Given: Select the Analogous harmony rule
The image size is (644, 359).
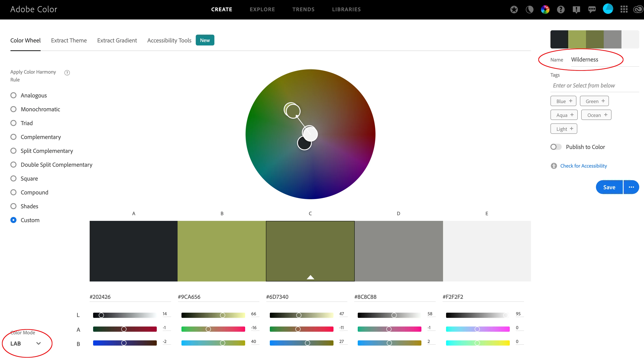Looking at the screenshot, I should coord(13,95).
